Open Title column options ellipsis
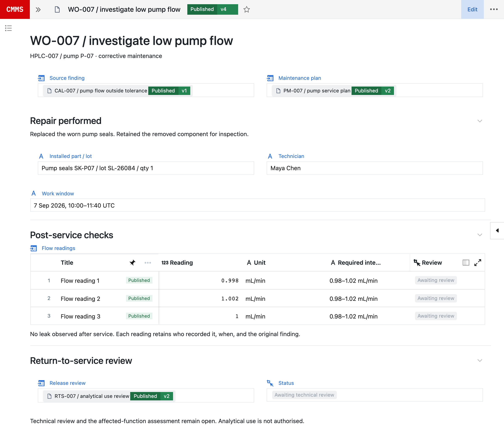This screenshot has height=442, width=504. [x=148, y=263]
